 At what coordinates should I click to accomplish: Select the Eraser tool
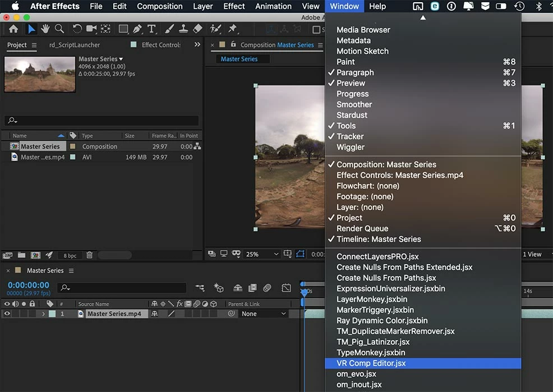(198, 29)
